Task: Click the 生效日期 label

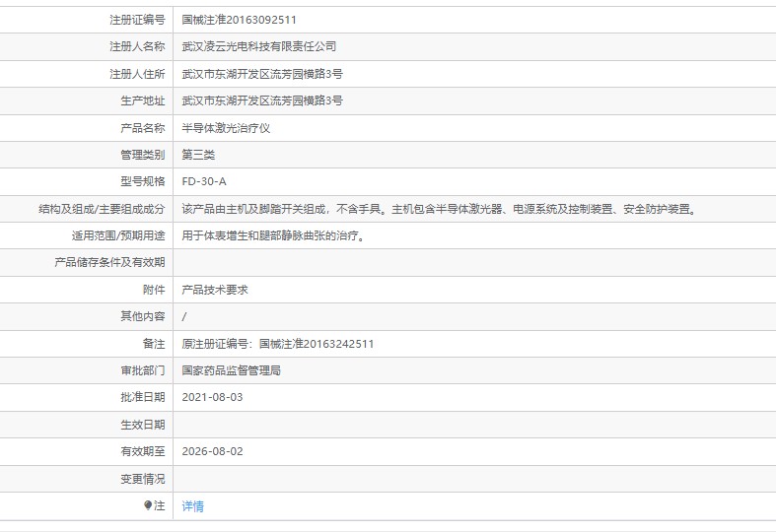Action: coord(143,425)
